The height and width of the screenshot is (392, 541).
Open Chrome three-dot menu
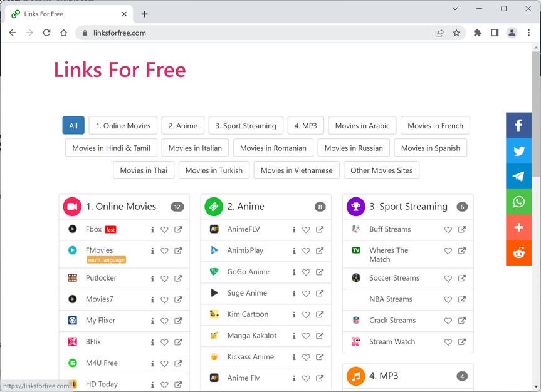click(528, 33)
